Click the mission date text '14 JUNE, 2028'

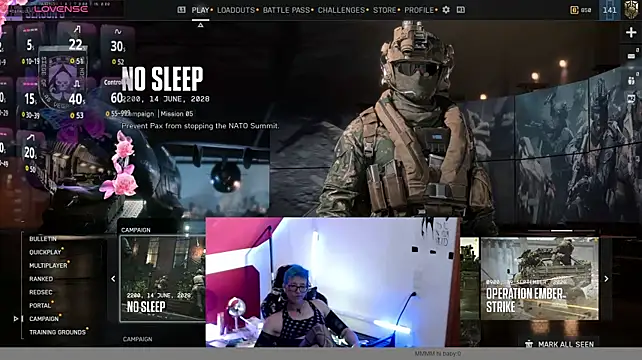coord(179,99)
